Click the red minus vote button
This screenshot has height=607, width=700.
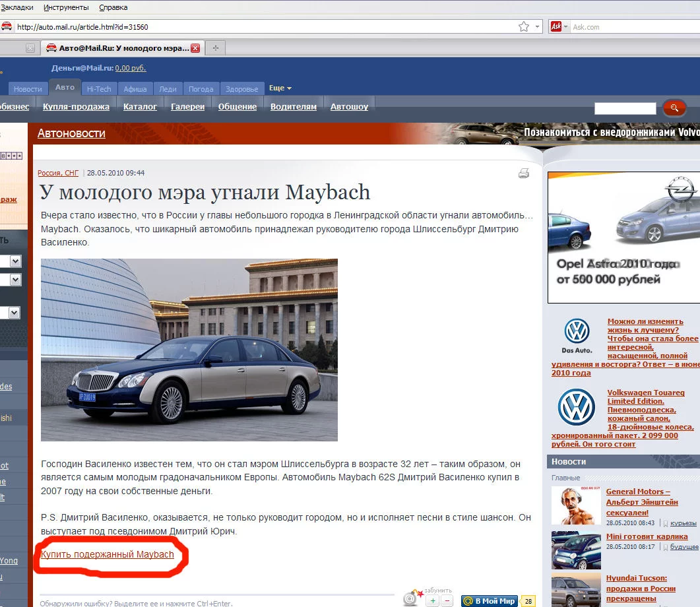point(447,601)
